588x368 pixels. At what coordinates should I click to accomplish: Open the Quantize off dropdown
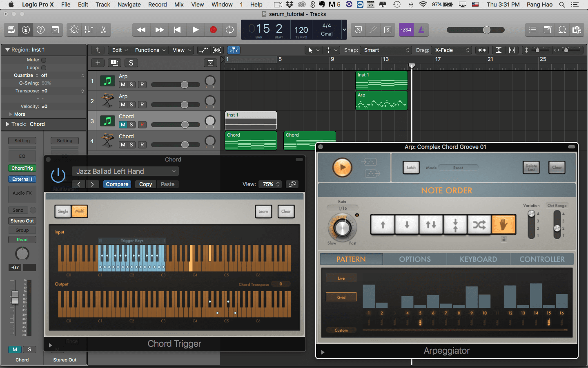tap(62, 75)
